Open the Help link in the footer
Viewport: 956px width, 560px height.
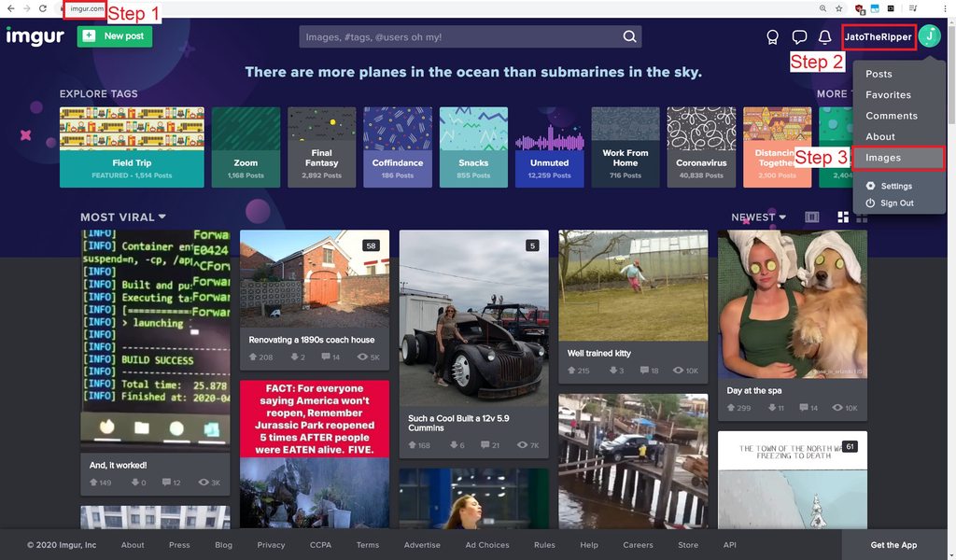[589, 545]
